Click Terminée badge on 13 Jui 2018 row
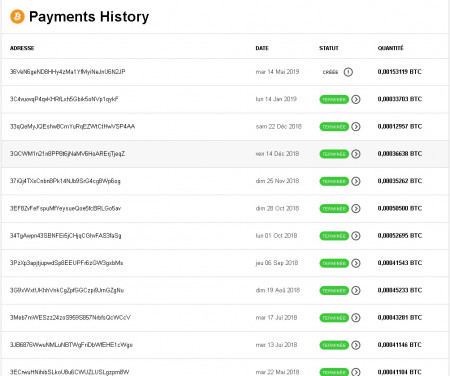Viewport: 450px width, 376px height. click(334, 345)
